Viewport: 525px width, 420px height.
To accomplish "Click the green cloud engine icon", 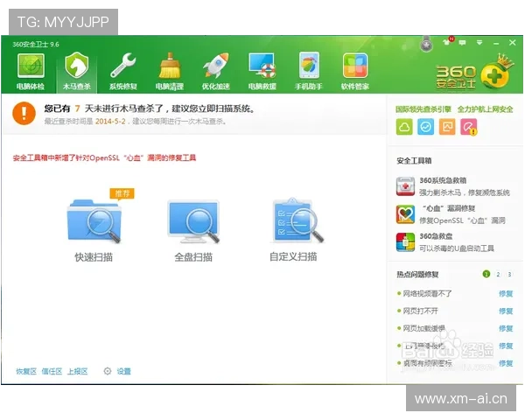I will (x=404, y=127).
